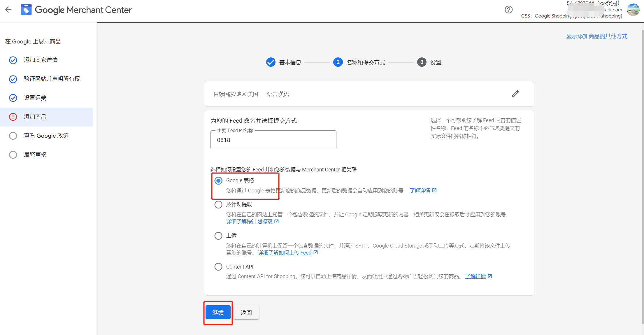Open 设置运费 in the sidebar
The height and width of the screenshot is (335, 644).
(47, 98)
